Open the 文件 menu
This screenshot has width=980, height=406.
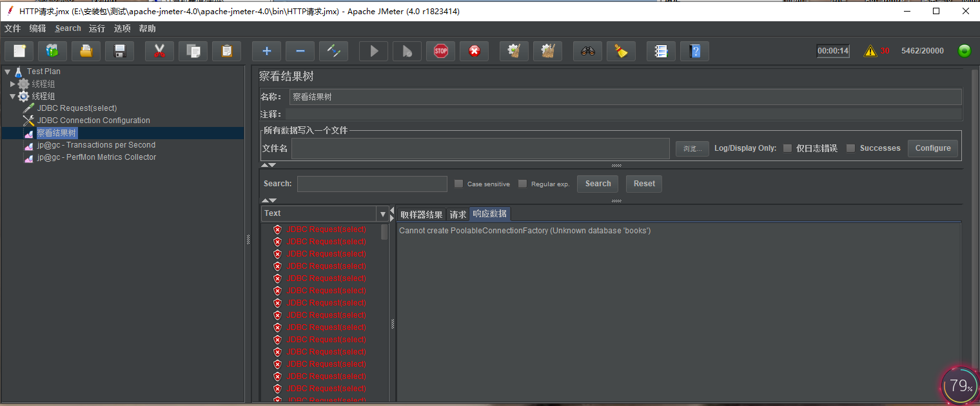[x=13, y=28]
